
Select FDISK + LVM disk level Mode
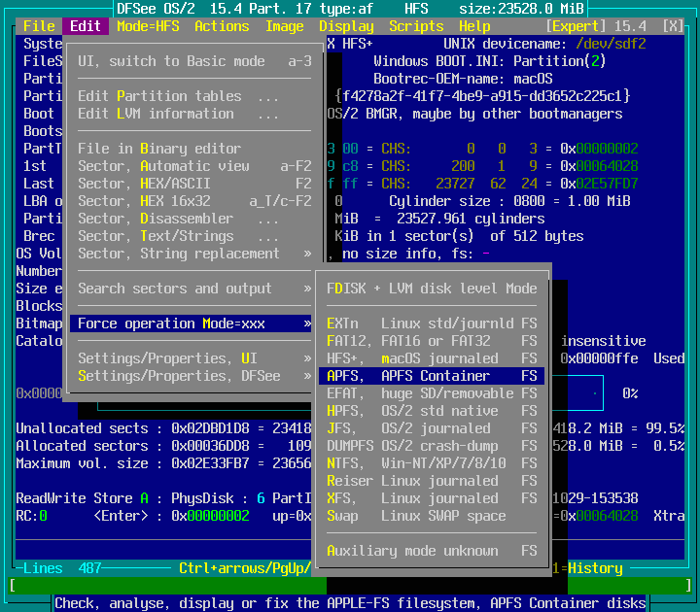(x=432, y=289)
